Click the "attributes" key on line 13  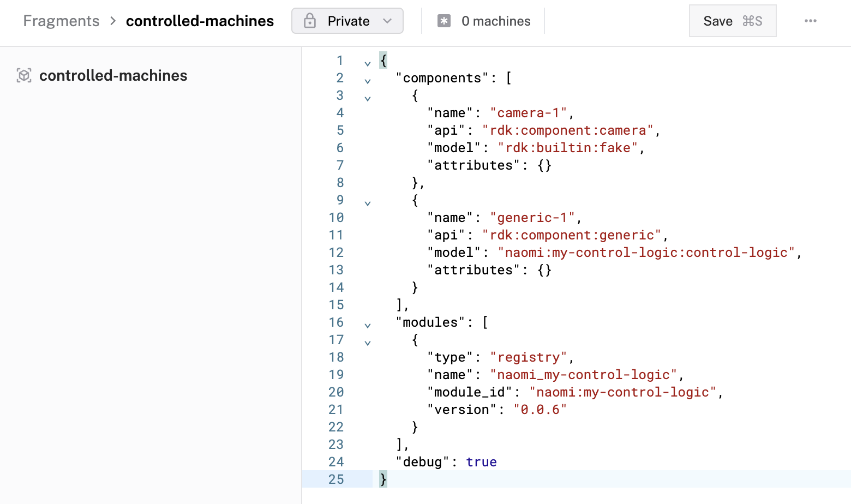coord(474,270)
